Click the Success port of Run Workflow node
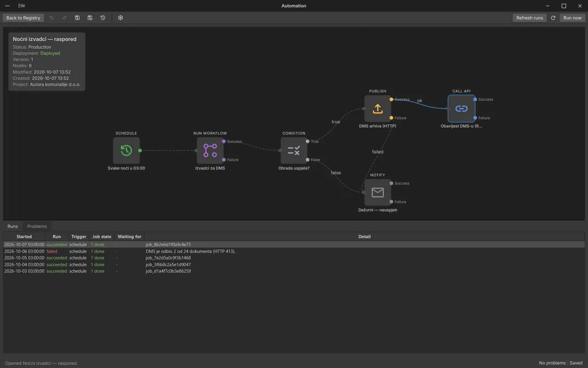The image size is (588, 368). [224, 141]
